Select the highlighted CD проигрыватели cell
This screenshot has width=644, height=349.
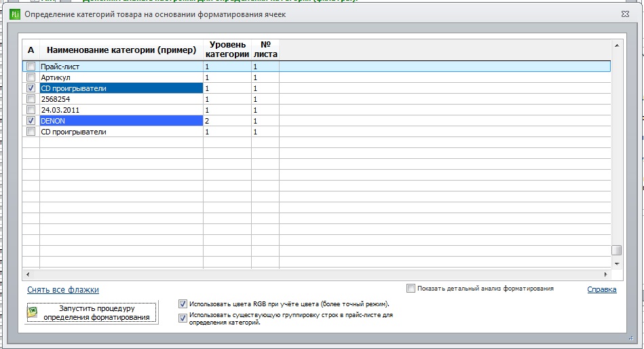(121, 88)
